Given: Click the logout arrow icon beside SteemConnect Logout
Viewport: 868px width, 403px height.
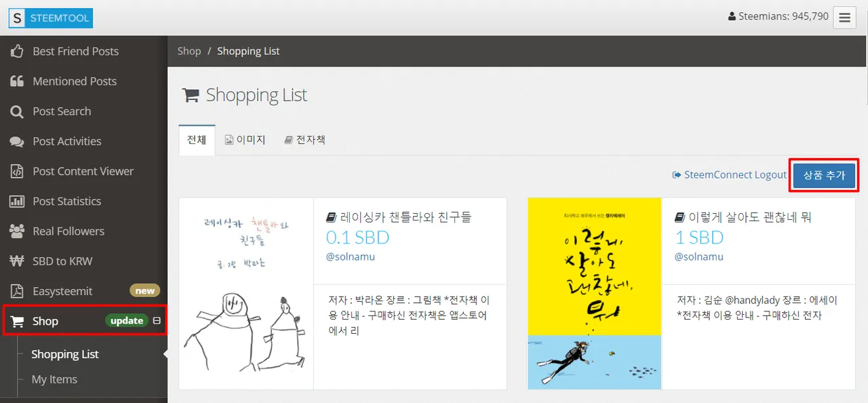Looking at the screenshot, I should pos(676,175).
